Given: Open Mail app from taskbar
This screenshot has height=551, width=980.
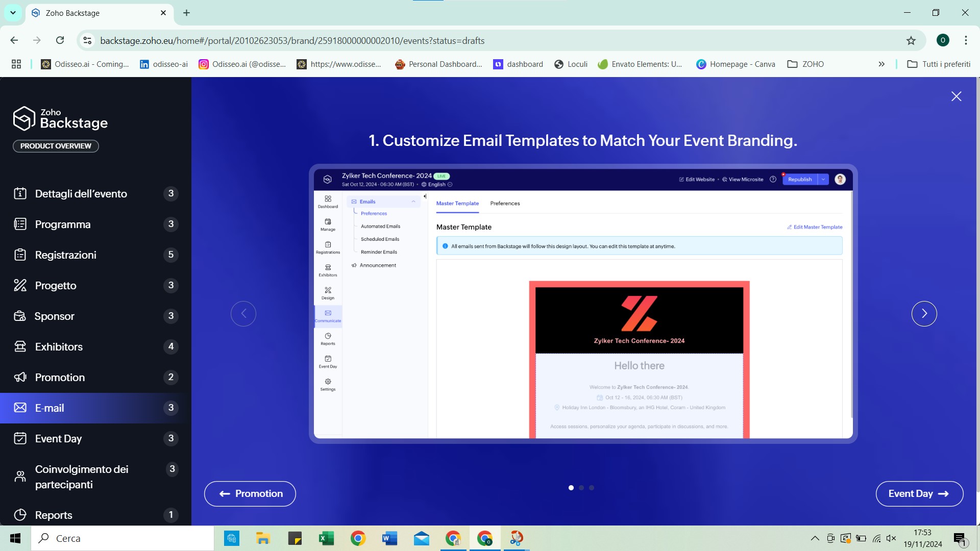Looking at the screenshot, I should tap(421, 538).
